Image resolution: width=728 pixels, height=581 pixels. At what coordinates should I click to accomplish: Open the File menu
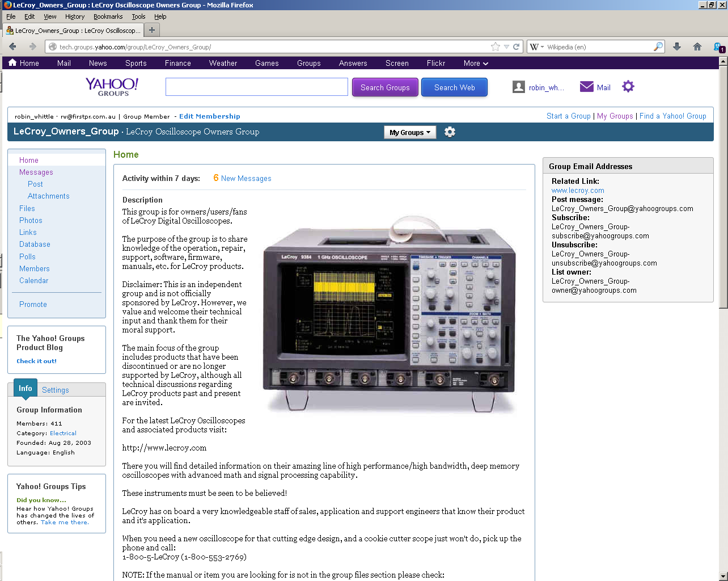coord(11,16)
